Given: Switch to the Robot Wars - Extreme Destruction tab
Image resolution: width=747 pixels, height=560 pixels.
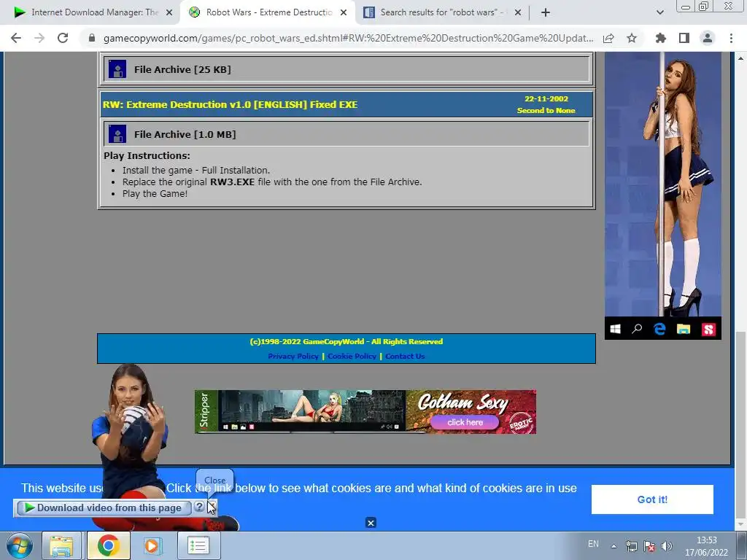Looking at the screenshot, I should tap(268, 12).
